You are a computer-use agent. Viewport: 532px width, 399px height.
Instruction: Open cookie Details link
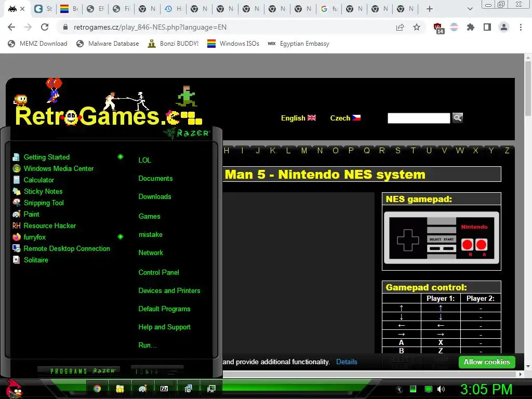347,362
